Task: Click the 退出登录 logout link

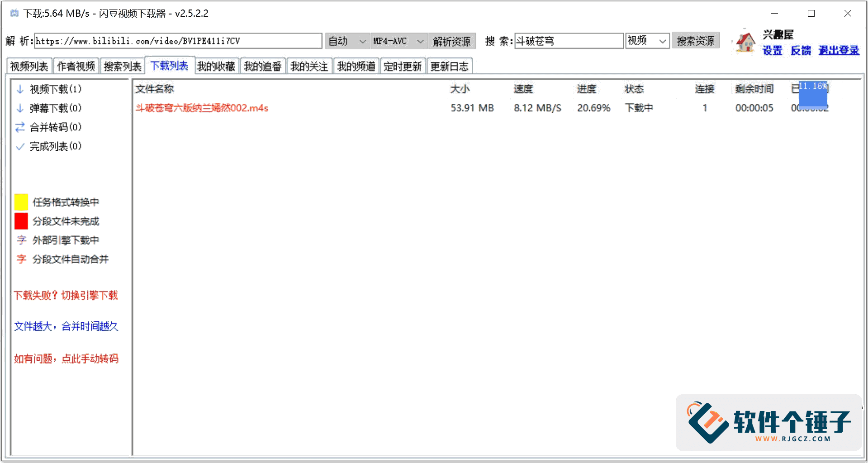Action: (839, 51)
